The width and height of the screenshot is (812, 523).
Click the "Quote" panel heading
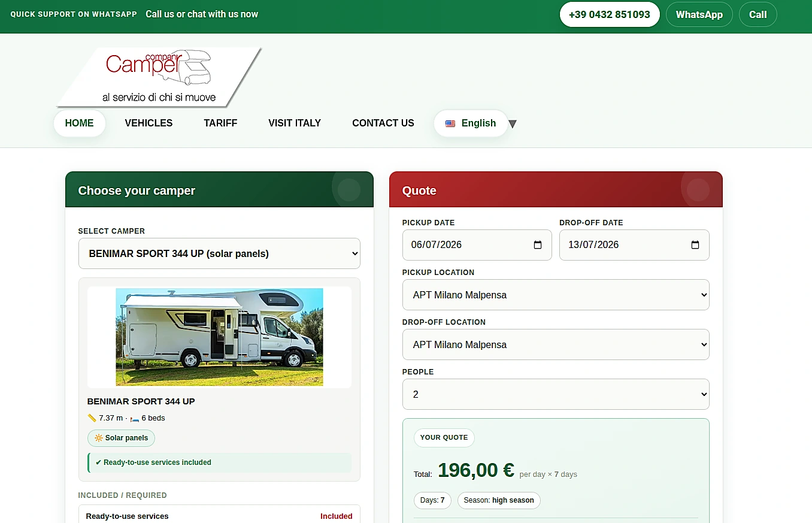pyautogui.click(x=419, y=191)
